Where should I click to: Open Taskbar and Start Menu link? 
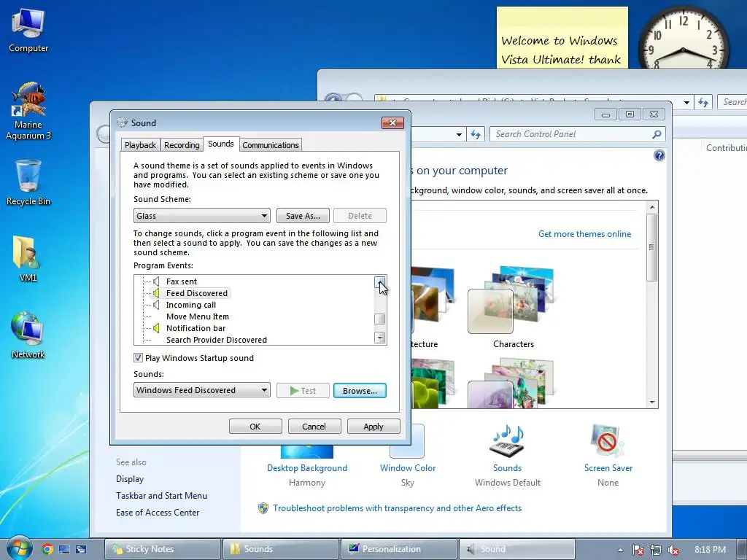tap(161, 496)
